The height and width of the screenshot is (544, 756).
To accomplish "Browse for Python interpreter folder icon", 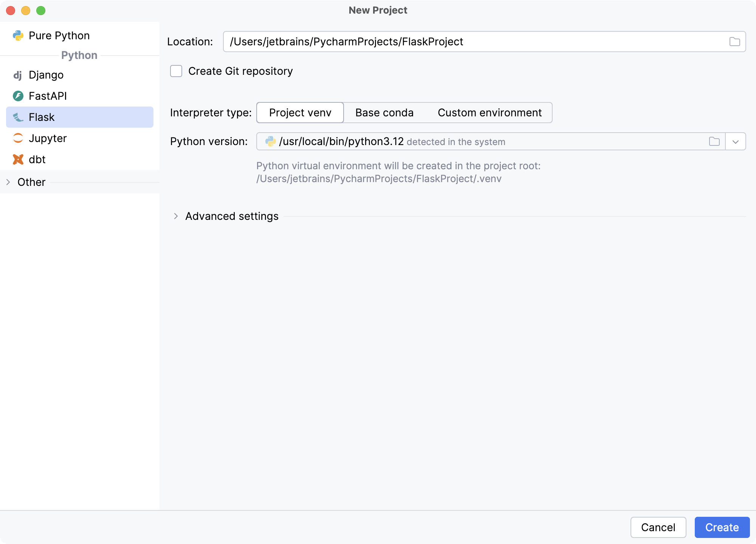I will pyautogui.click(x=714, y=142).
